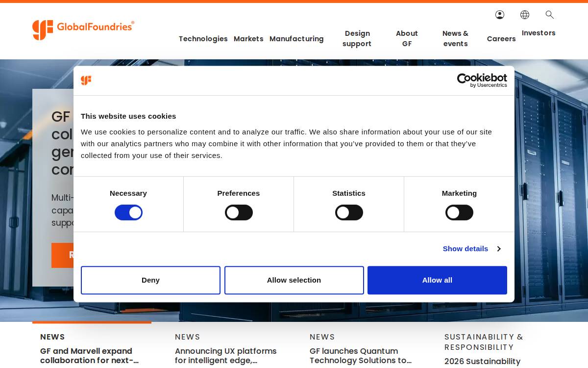Click the Sustainability & Responsibility label

coord(484,342)
